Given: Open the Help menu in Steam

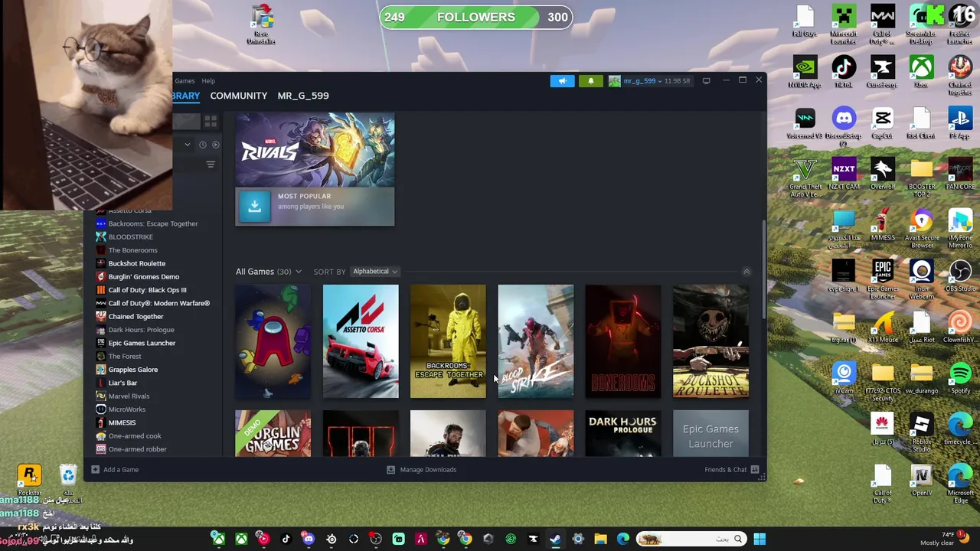Looking at the screenshot, I should (208, 80).
